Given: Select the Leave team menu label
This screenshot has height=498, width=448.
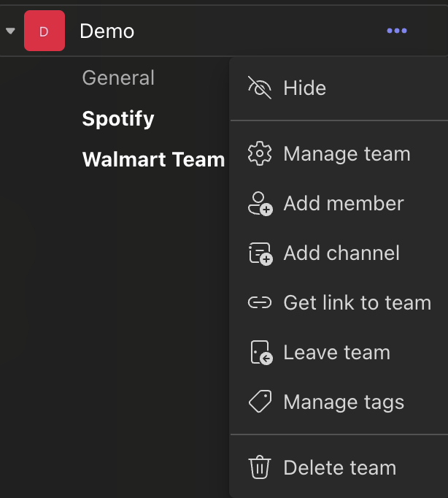Looking at the screenshot, I should pyautogui.click(x=336, y=353).
